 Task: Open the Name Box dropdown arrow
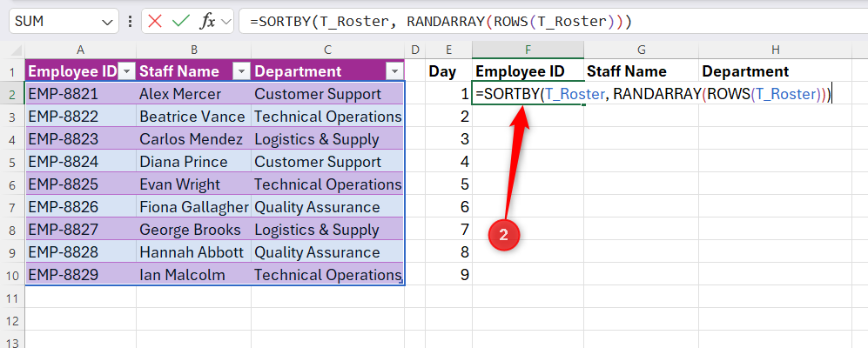[106, 22]
